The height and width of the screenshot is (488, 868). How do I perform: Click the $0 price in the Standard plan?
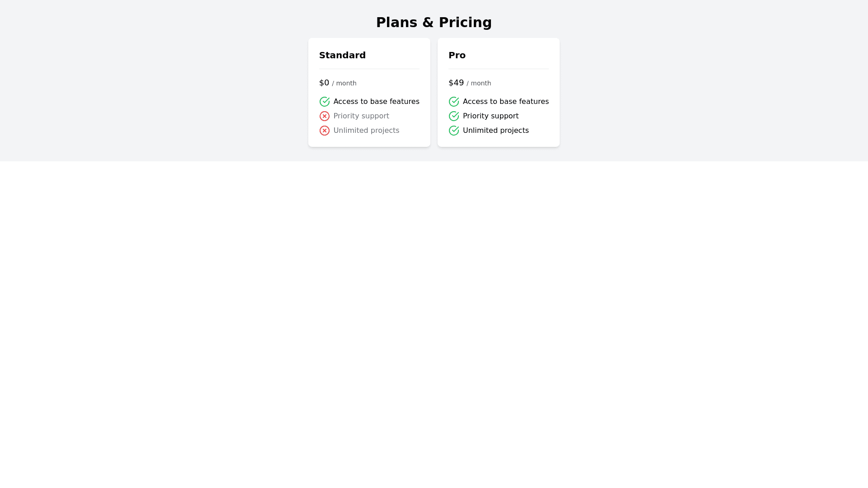(x=324, y=83)
